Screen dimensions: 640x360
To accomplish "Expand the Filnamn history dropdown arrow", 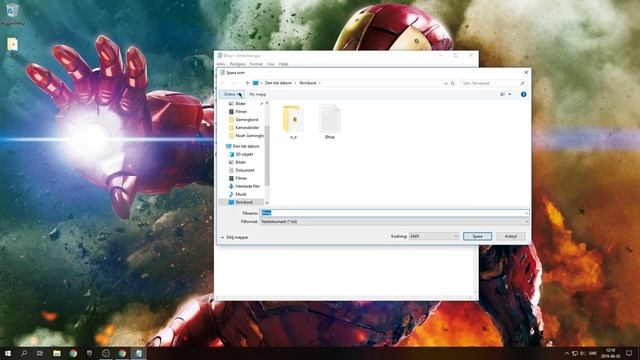I will click(x=526, y=213).
